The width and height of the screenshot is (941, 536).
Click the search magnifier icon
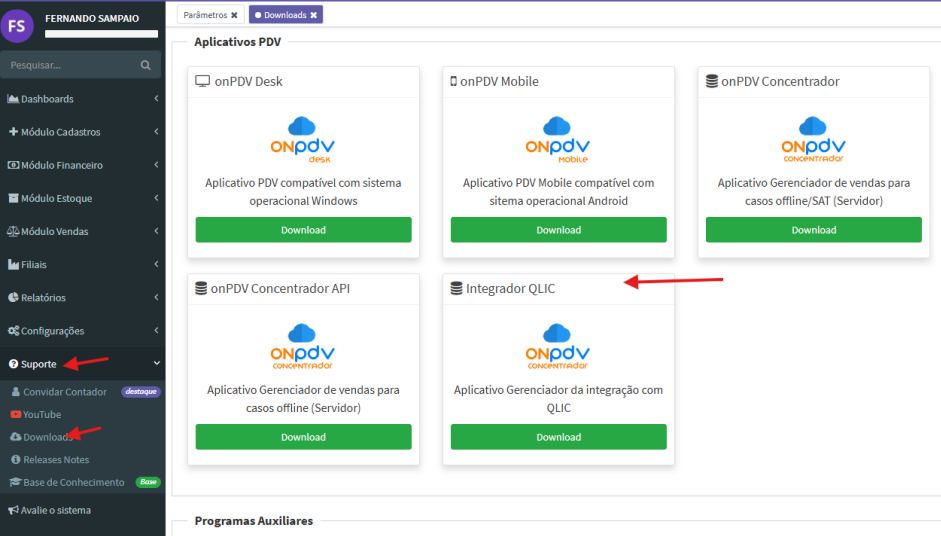tap(145, 65)
